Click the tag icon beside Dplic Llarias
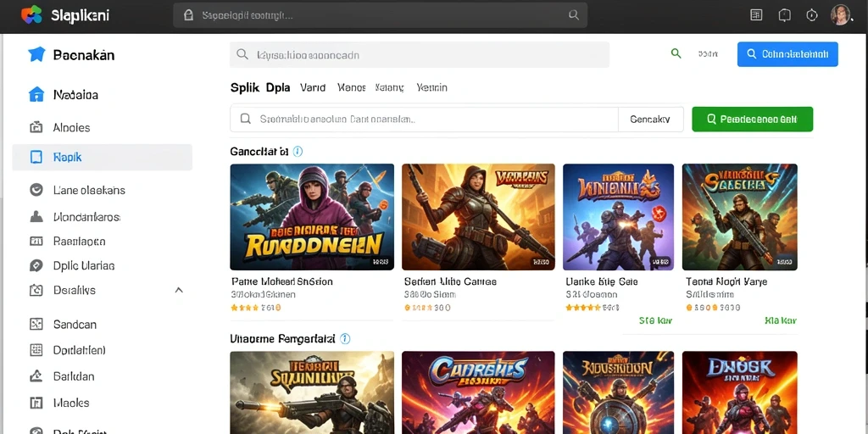 click(36, 265)
